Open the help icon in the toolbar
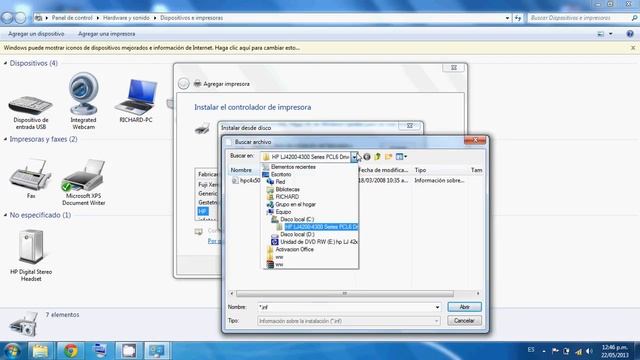The width and height of the screenshot is (640, 360). pos(630,34)
